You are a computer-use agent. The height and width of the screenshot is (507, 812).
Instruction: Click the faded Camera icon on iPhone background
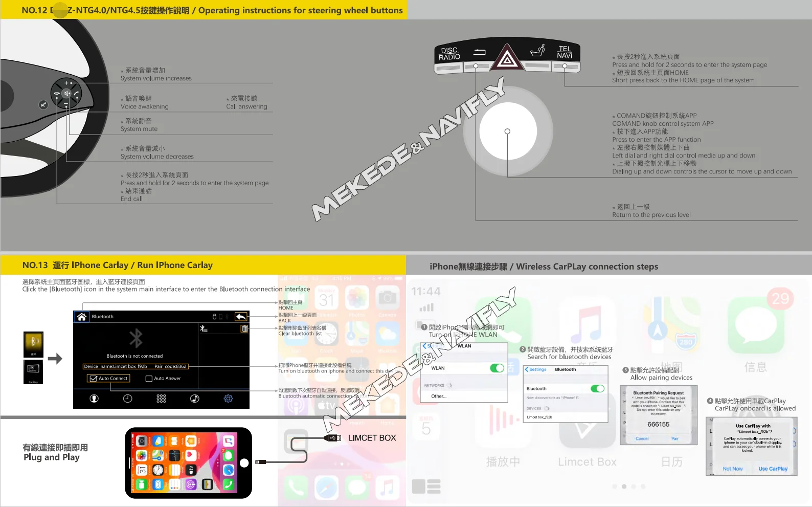[388, 298]
